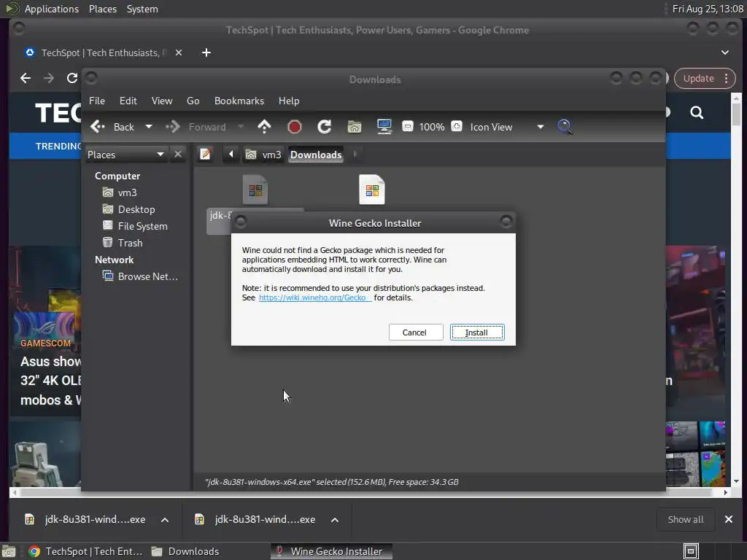This screenshot has height=560, width=747.
Task: Click the show desktop panel icon
Action: (x=9, y=551)
